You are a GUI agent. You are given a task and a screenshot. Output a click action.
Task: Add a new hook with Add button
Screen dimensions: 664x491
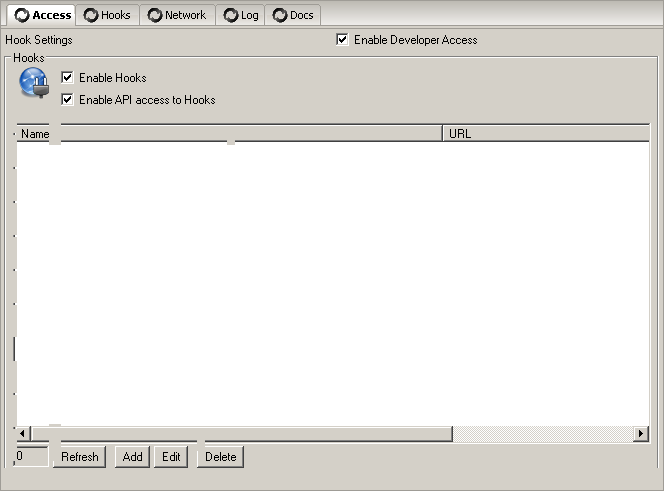(x=132, y=457)
